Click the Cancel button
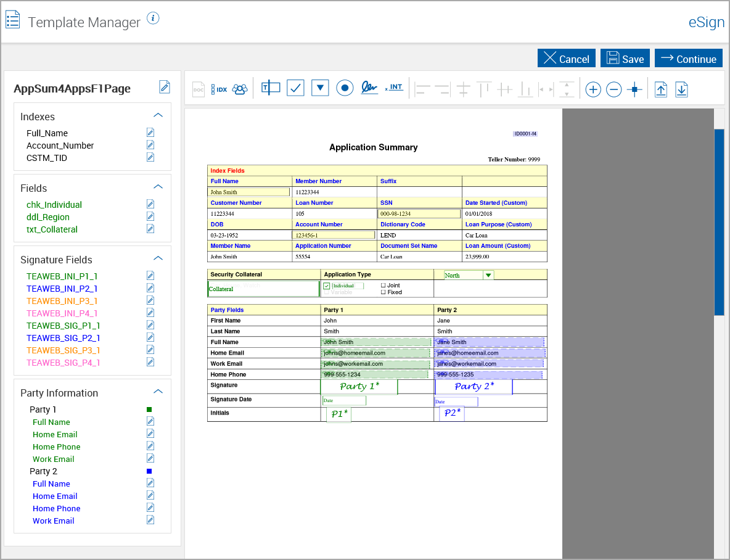The height and width of the screenshot is (560, 730). point(566,58)
